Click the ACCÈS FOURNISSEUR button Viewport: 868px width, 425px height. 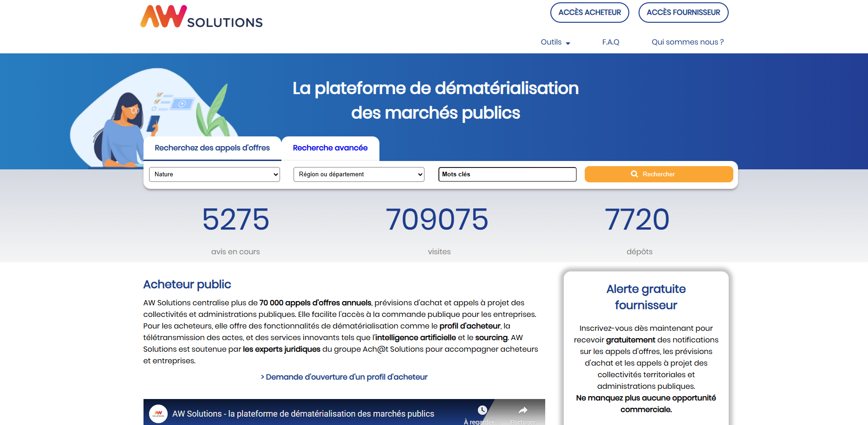(683, 13)
